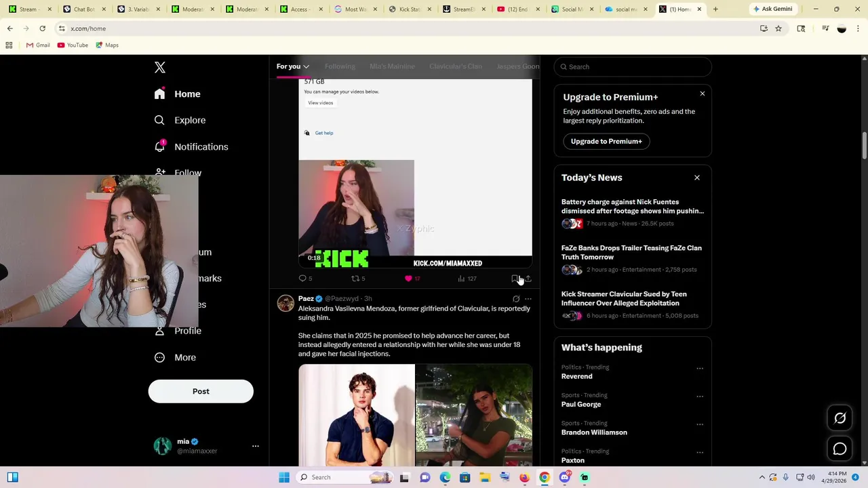Open the floating Grok button
The height and width of the screenshot is (488, 868).
pos(840,418)
